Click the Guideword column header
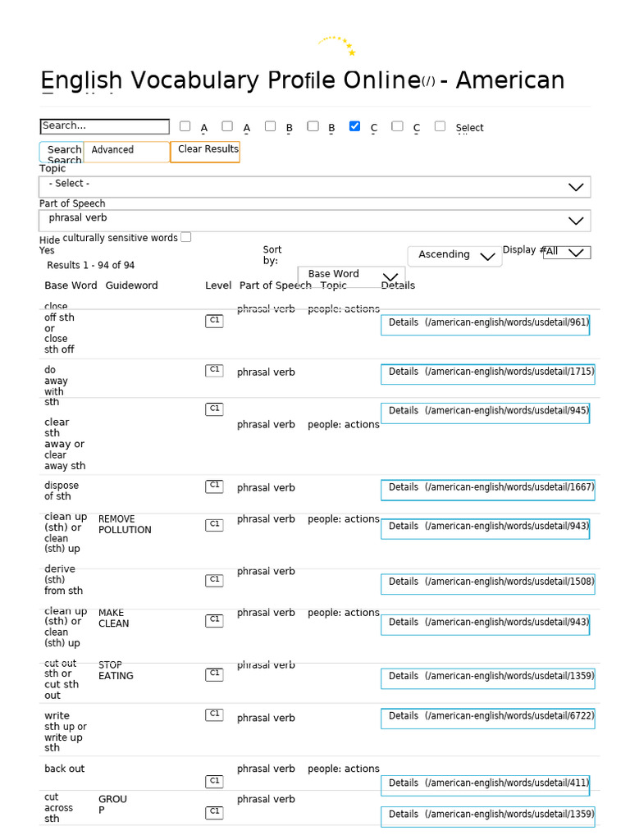 (x=131, y=285)
